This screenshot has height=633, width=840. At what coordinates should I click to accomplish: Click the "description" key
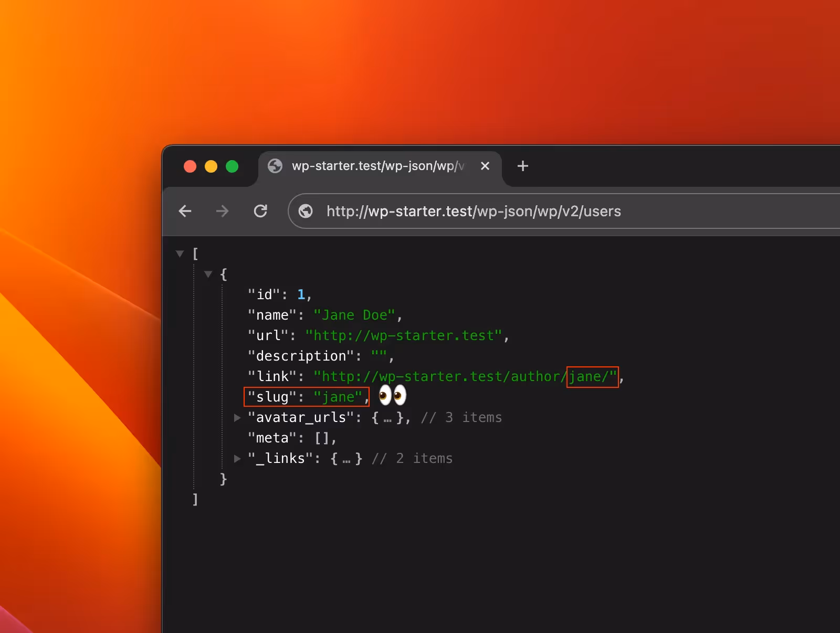(x=301, y=356)
